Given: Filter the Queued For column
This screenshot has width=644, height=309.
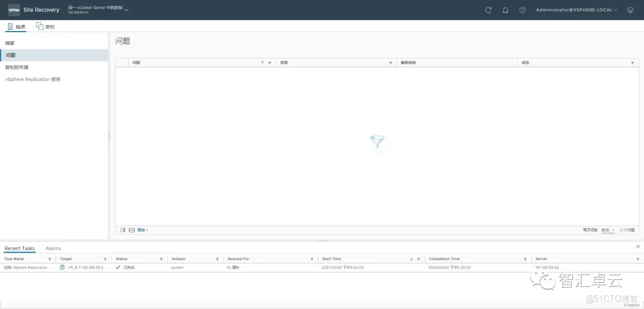Looking at the screenshot, I should tap(312, 259).
